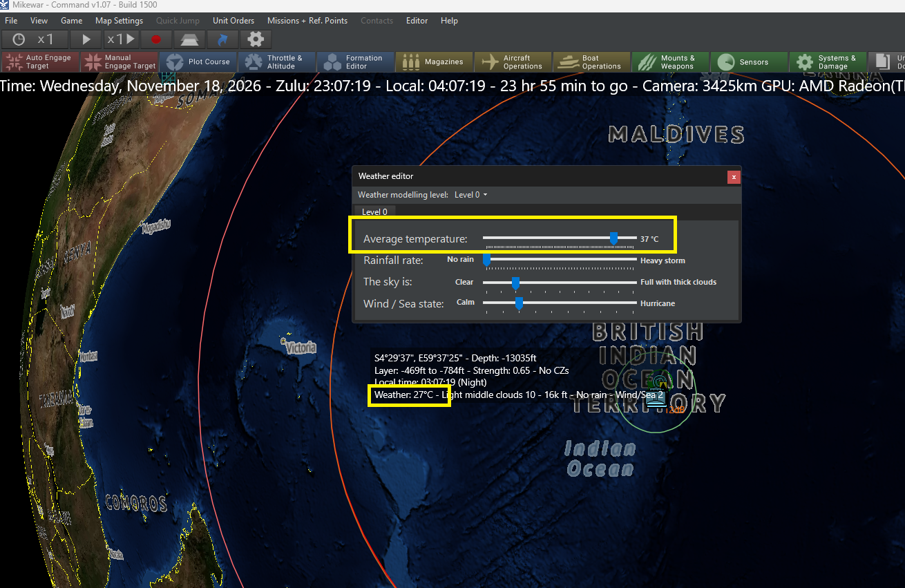Click the Manual Engage Target button
905x588 pixels.
point(120,62)
